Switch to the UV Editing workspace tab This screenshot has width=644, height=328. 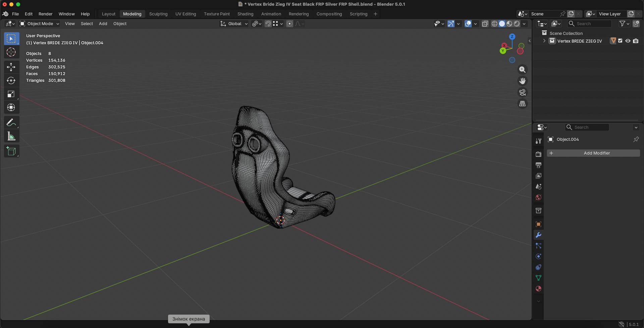[185, 14]
